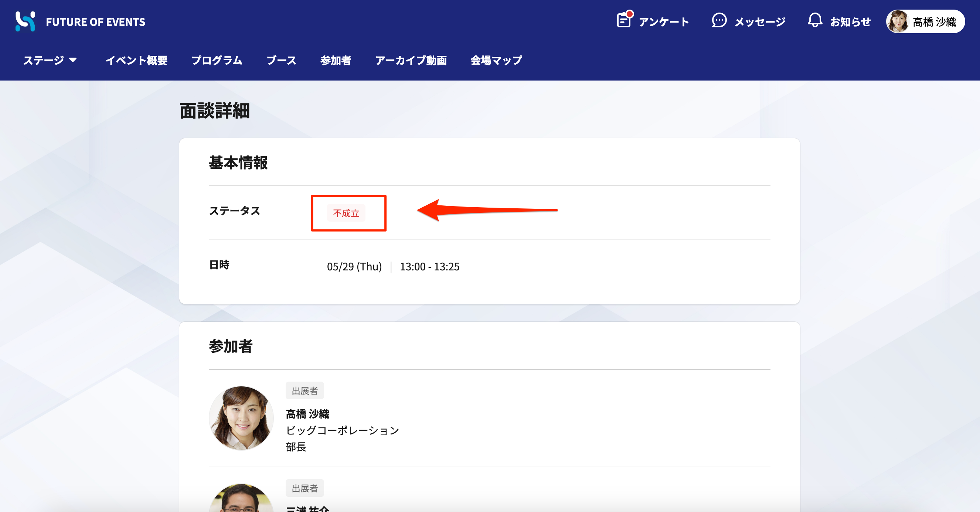Click the time 13:00 - 13:25
This screenshot has width=980, height=512.
[x=429, y=267]
